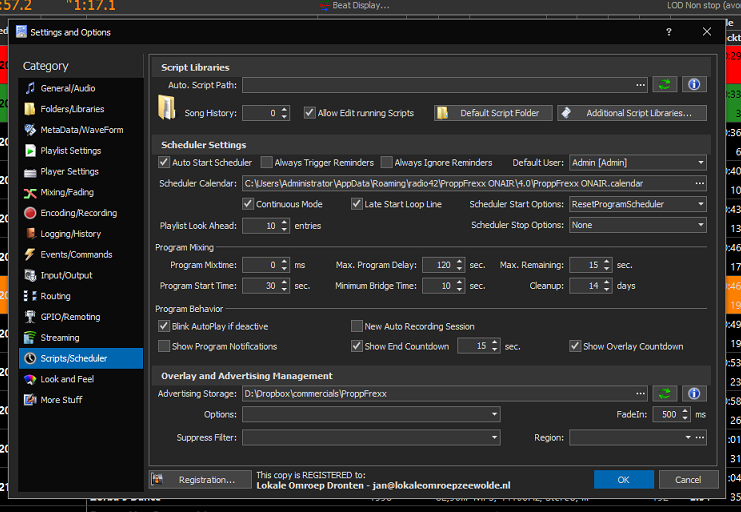The width and height of the screenshot is (741, 512).
Task: Select Events/Commands lightning icon
Action: [x=30, y=254]
